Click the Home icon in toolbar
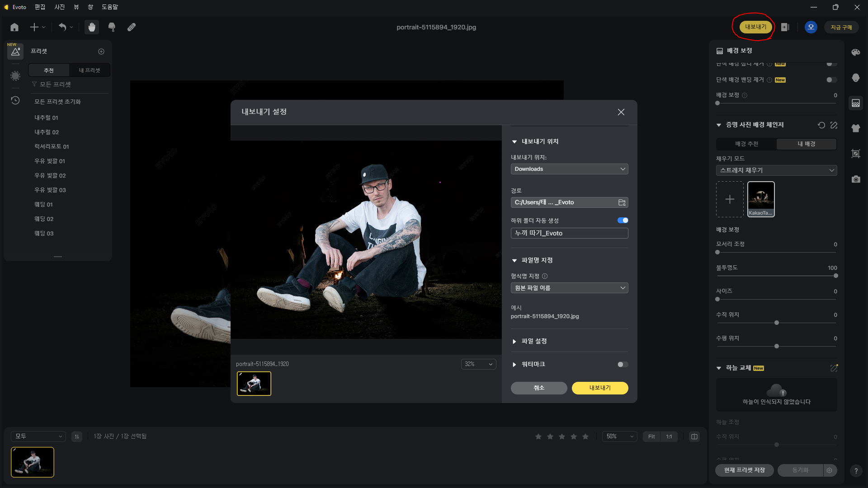The image size is (868, 488). point(14,28)
